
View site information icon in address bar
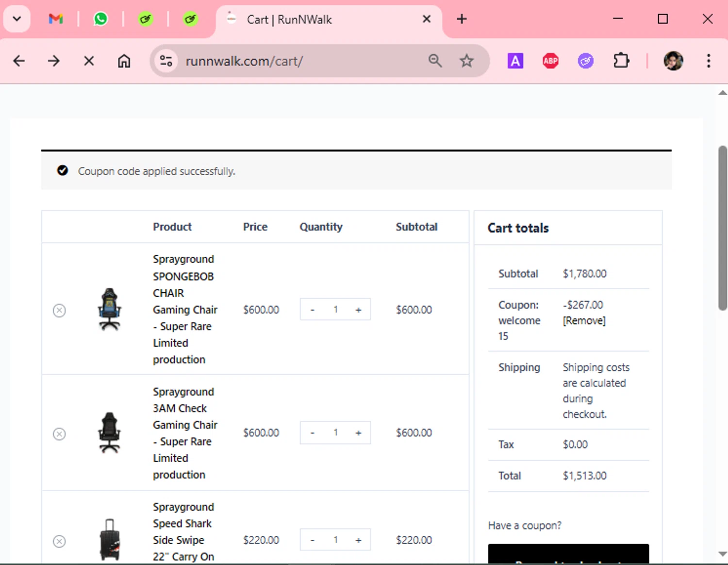[x=166, y=61]
